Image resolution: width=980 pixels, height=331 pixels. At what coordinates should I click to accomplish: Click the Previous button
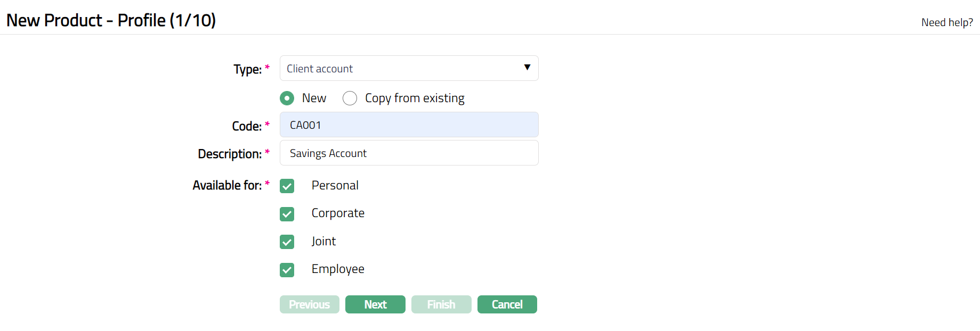309,304
